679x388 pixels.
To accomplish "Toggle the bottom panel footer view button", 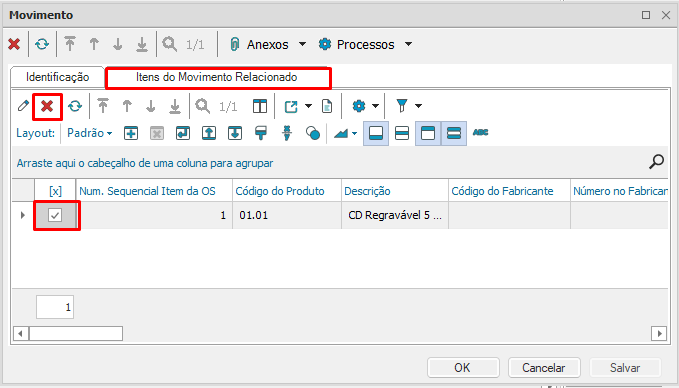I will pyautogui.click(x=376, y=133).
